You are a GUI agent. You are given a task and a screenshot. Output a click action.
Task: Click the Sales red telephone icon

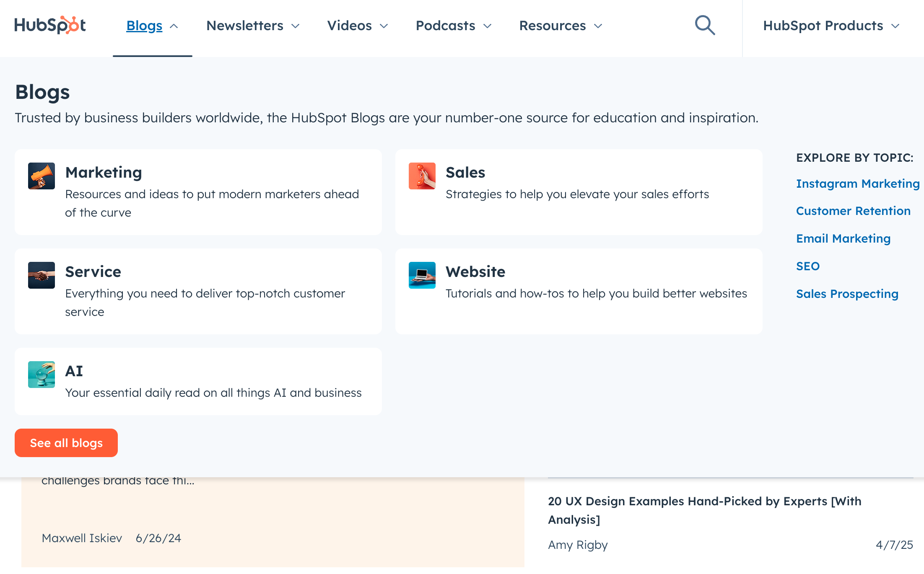click(422, 176)
